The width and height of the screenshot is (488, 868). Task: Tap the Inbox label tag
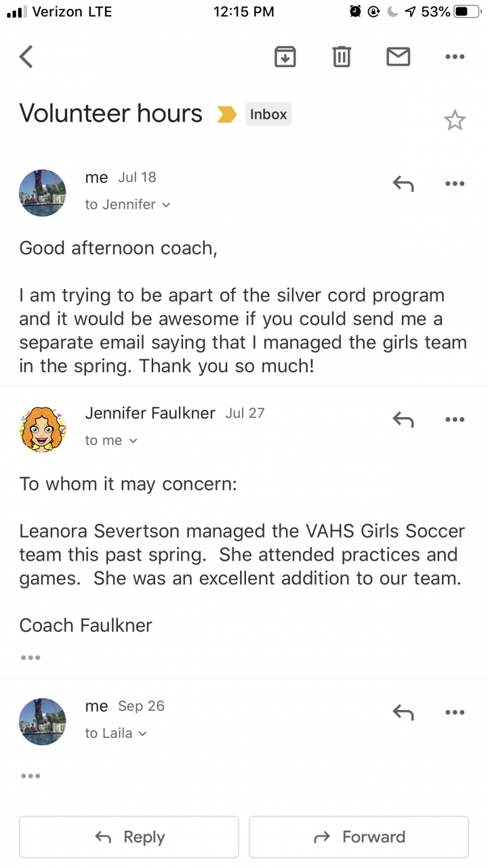[x=268, y=115]
